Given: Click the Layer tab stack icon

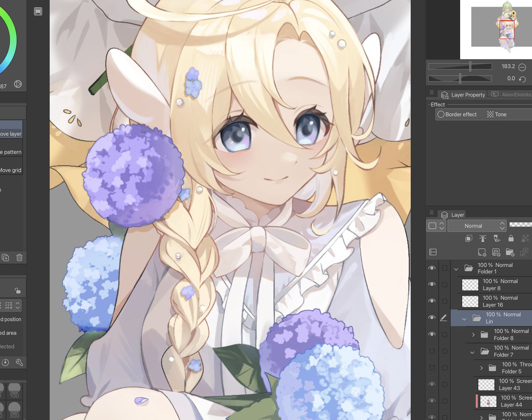Looking at the screenshot, I should [445, 215].
